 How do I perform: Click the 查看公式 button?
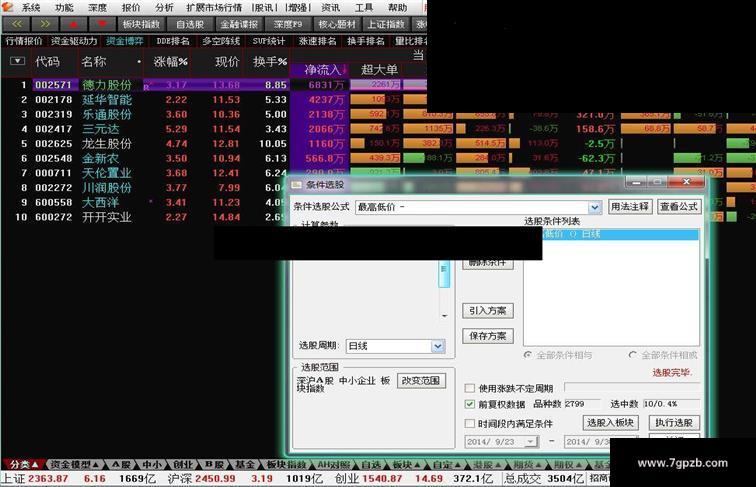[679, 207]
